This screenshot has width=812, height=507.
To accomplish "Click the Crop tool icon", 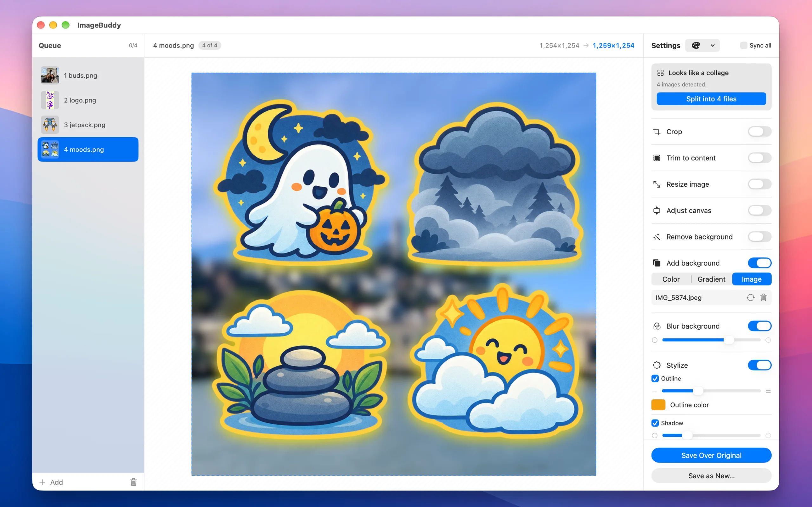I will [x=657, y=132].
